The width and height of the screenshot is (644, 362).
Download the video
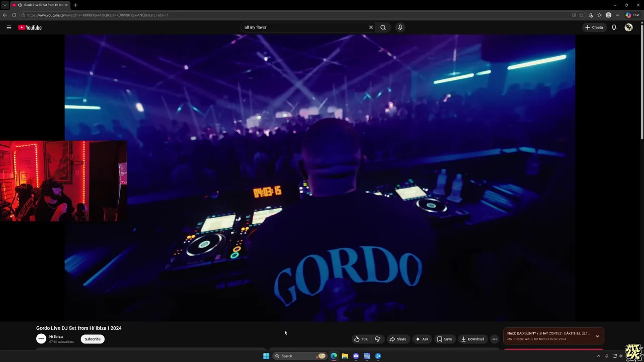click(x=472, y=339)
